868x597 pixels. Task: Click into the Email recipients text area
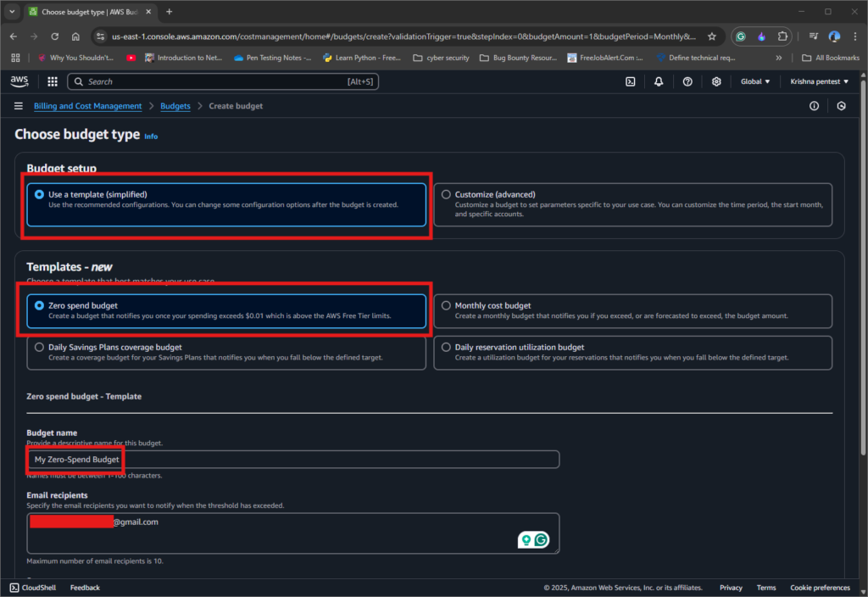[x=292, y=533]
